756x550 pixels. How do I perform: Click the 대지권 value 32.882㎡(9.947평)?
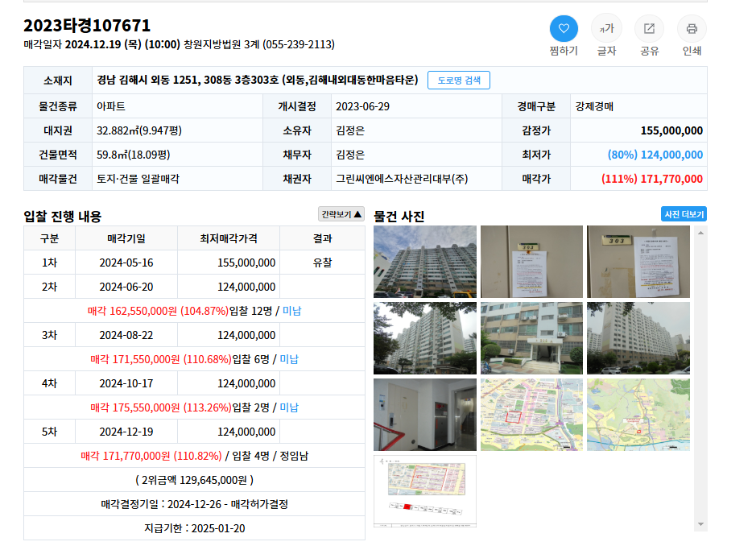click(x=139, y=130)
